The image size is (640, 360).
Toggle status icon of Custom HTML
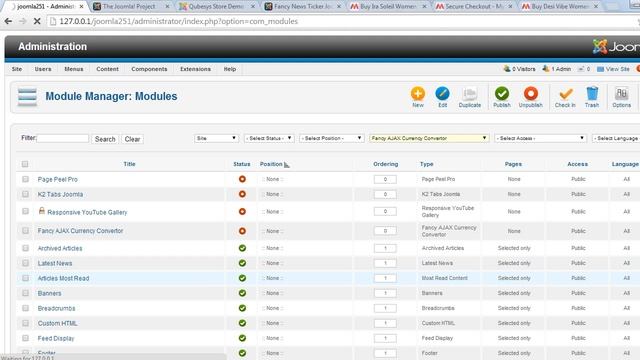(x=242, y=323)
